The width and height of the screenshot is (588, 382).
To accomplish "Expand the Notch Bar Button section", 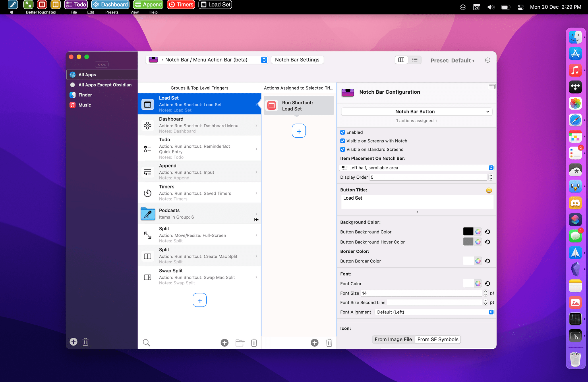I will [487, 112].
